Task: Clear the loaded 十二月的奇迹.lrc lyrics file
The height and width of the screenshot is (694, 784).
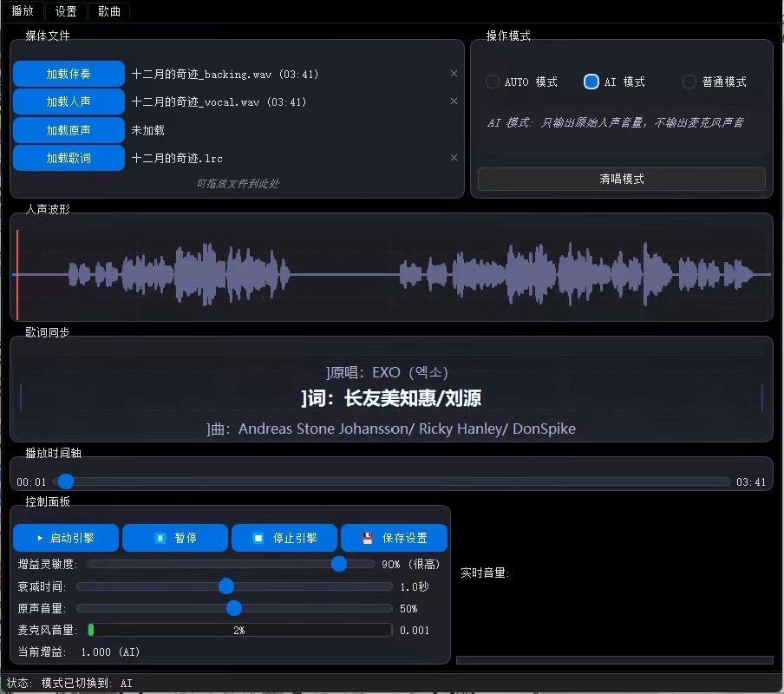Action: (454, 158)
